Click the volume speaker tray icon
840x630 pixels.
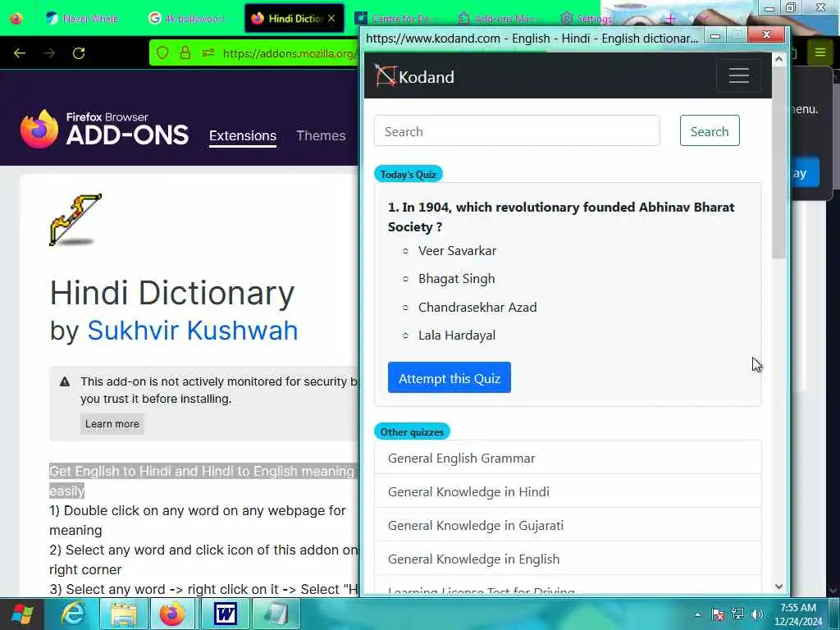tap(757, 614)
